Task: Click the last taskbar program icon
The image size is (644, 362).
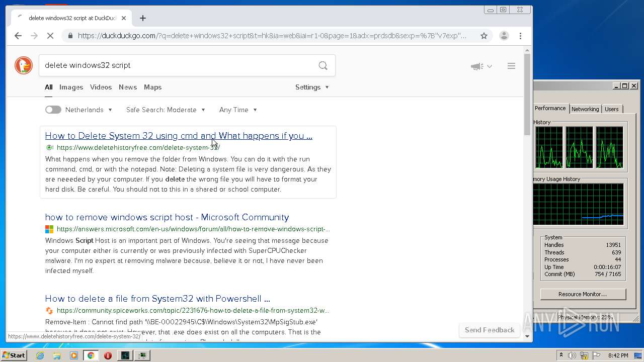Action: (143, 355)
